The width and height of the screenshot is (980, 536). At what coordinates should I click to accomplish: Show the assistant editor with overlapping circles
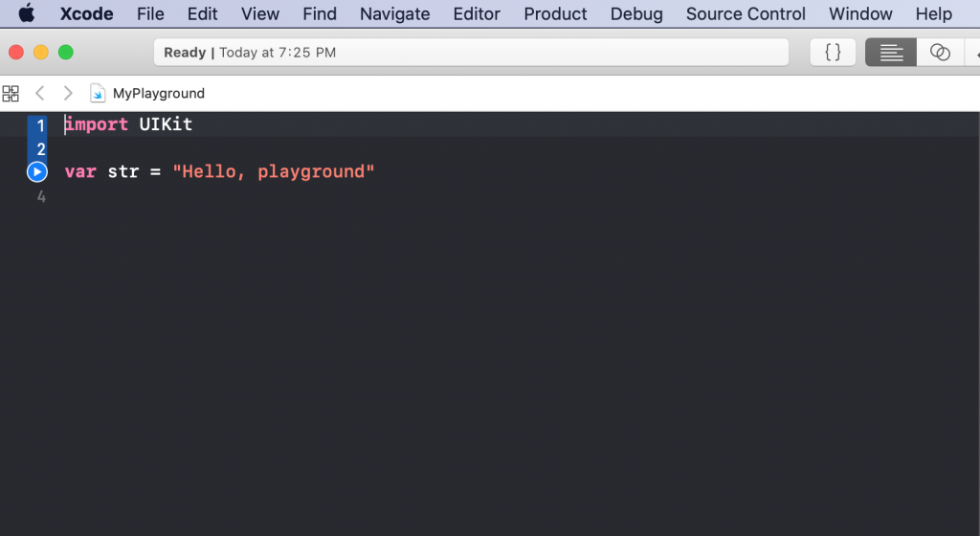click(940, 53)
